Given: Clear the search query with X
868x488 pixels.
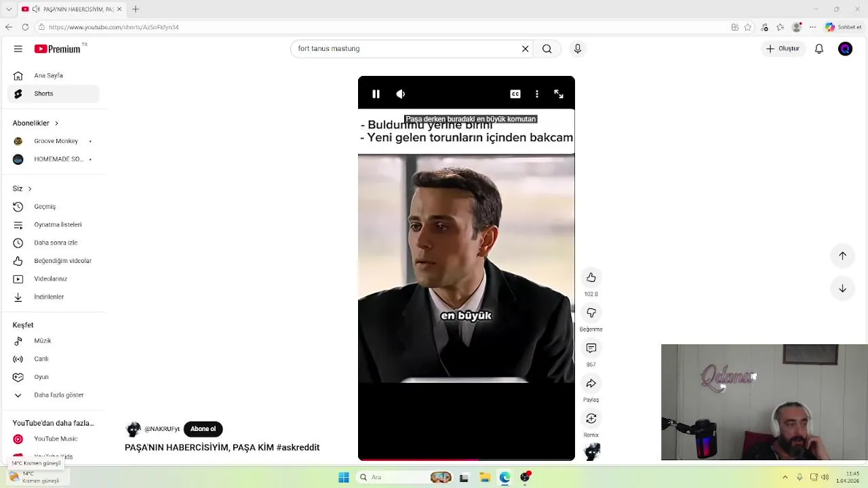Looking at the screenshot, I should tap(525, 49).
